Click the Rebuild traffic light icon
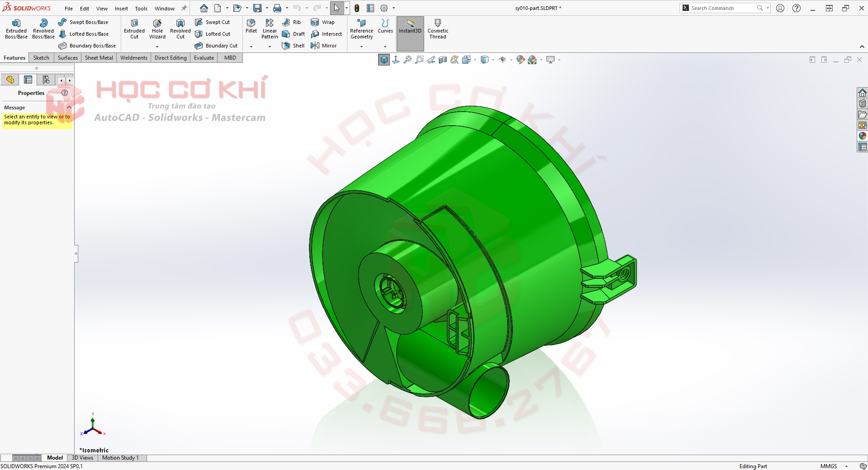Viewport: 868px width, 470px height. tap(357, 8)
